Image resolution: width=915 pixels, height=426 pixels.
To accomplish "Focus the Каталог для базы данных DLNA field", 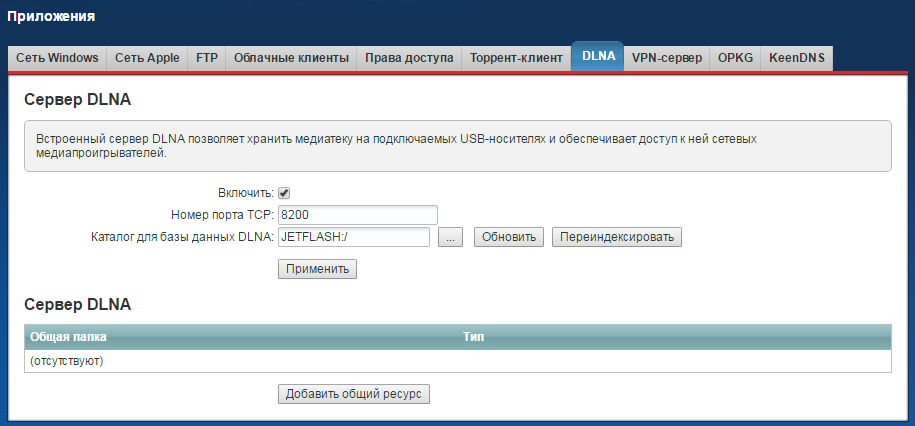I will [x=353, y=237].
